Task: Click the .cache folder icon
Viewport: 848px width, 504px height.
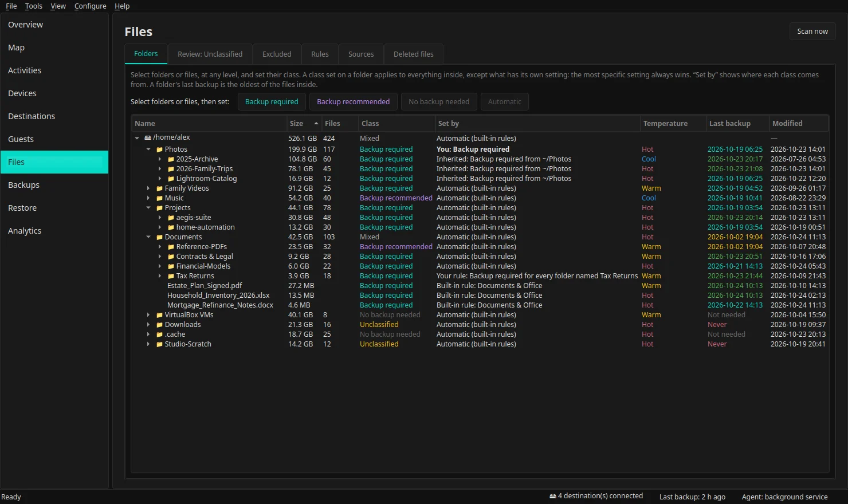Action: point(160,334)
